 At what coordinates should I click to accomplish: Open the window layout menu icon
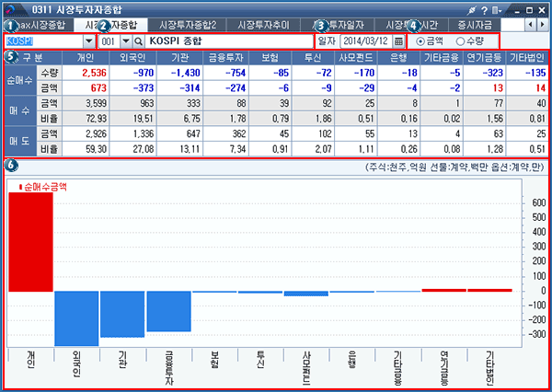[x=497, y=10]
